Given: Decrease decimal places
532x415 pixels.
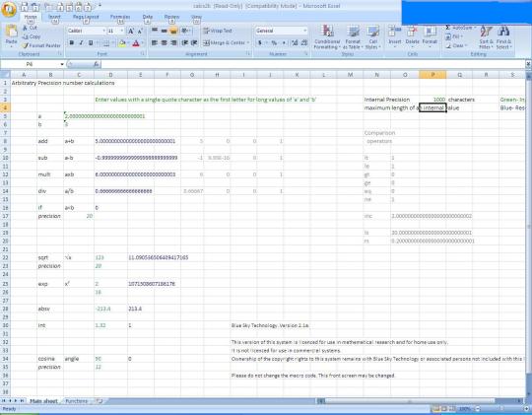Looking at the screenshot, I should pos(304,42).
